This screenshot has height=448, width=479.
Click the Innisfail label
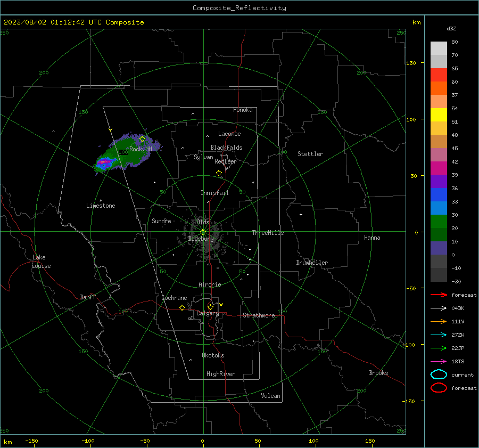[215, 193]
